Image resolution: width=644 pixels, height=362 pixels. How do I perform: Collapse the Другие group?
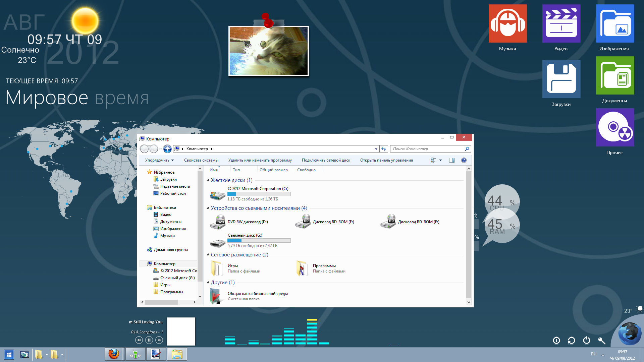pyautogui.click(x=208, y=283)
